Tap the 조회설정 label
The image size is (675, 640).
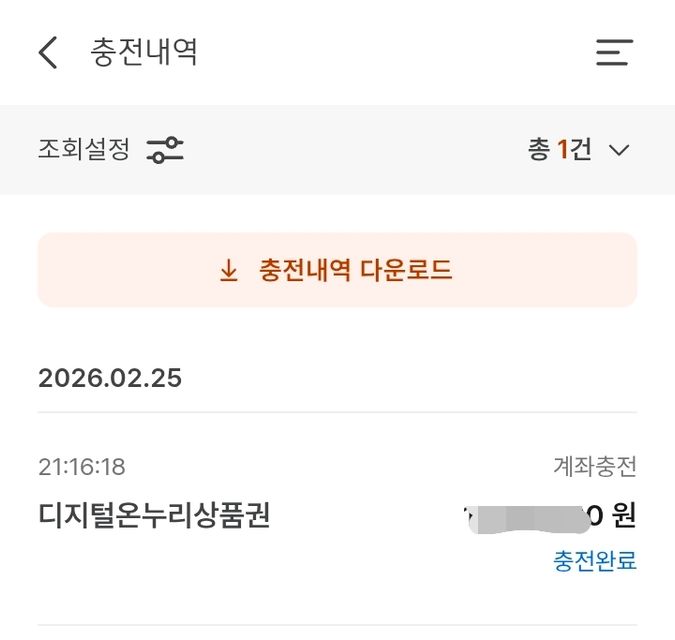pos(84,150)
